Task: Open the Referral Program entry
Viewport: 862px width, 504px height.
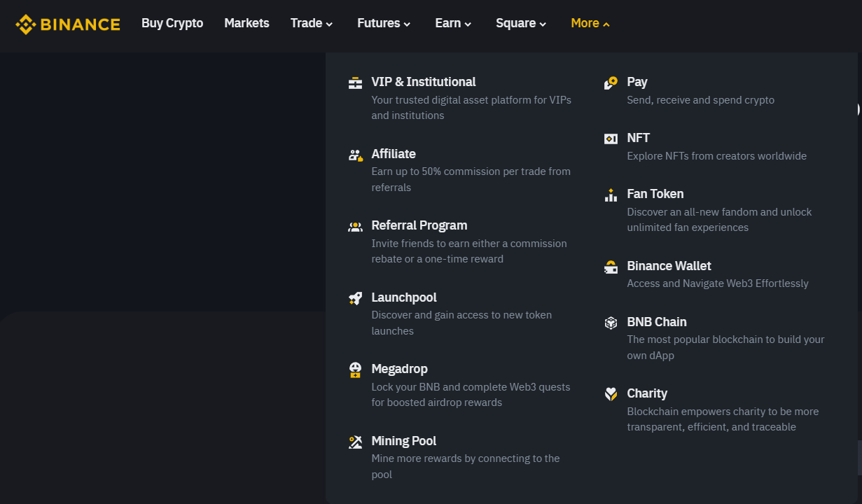Action: (x=461, y=241)
